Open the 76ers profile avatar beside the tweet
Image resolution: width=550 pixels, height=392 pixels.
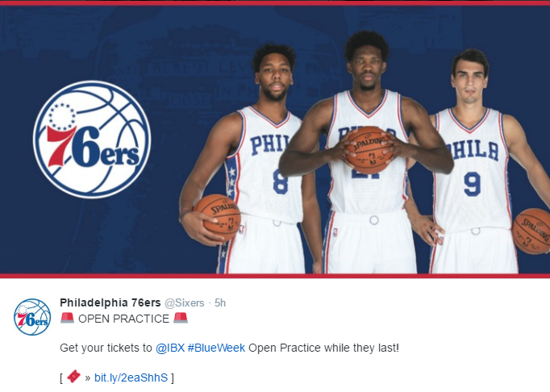[32, 317]
